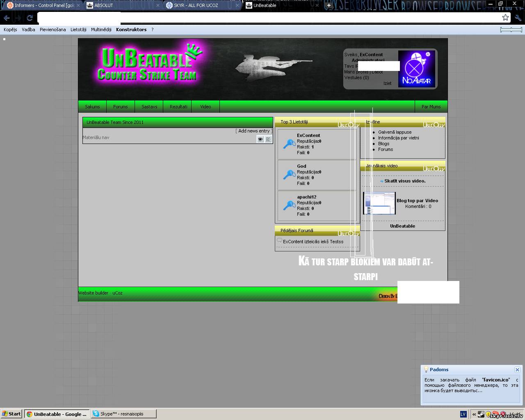This screenshot has height=420, width=525.
Task: Open Chrome wrench settings menu
Action: click(x=518, y=18)
